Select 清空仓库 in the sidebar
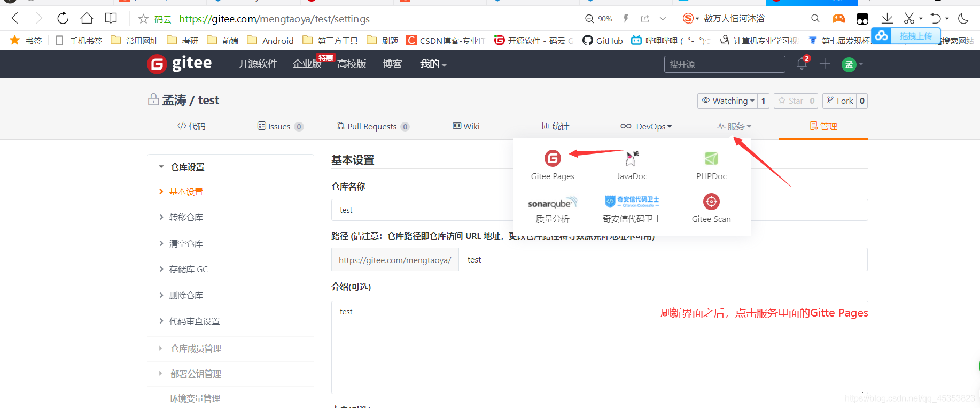 (x=186, y=243)
